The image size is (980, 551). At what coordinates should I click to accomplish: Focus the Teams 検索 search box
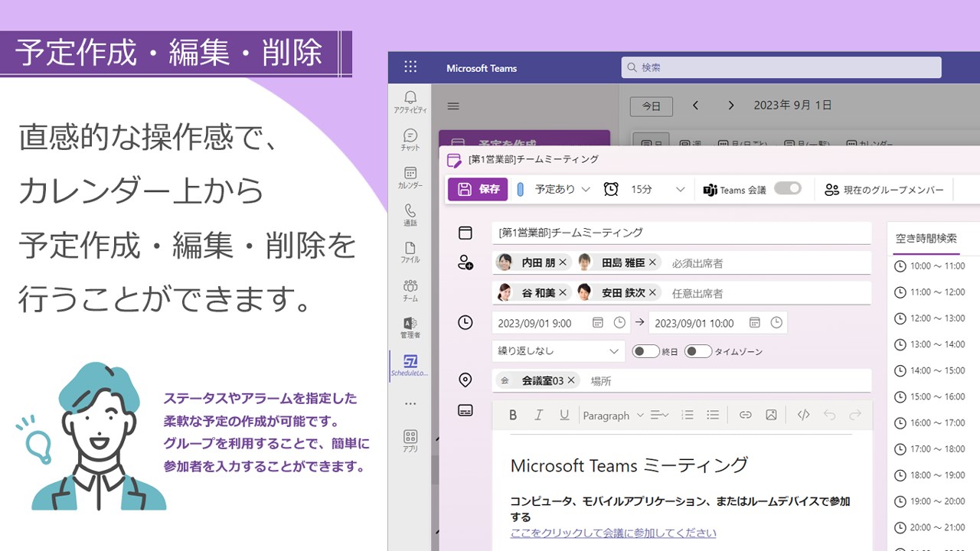pos(781,67)
